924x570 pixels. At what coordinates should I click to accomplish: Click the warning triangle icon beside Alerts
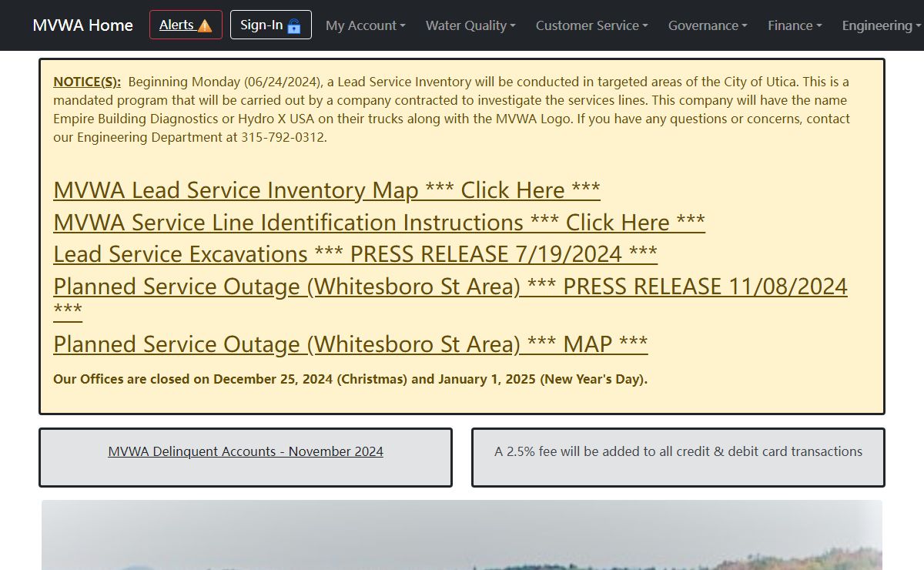(x=205, y=25)
